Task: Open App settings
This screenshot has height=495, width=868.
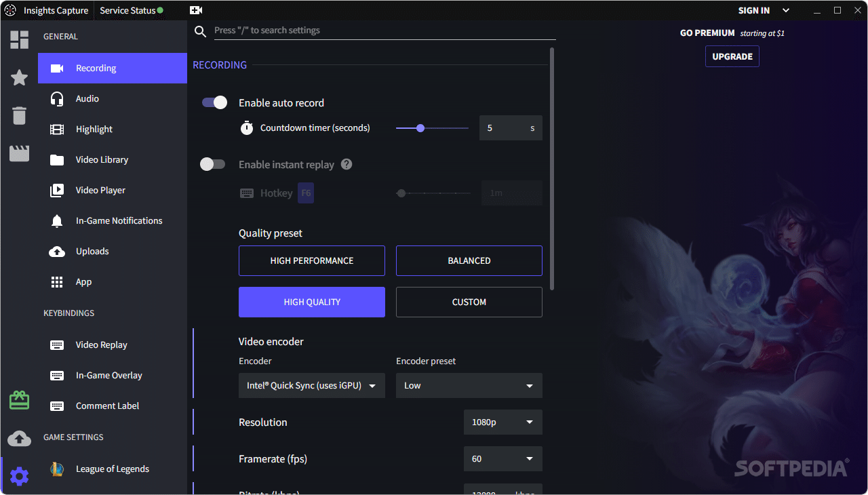Action: click(113, 281)
